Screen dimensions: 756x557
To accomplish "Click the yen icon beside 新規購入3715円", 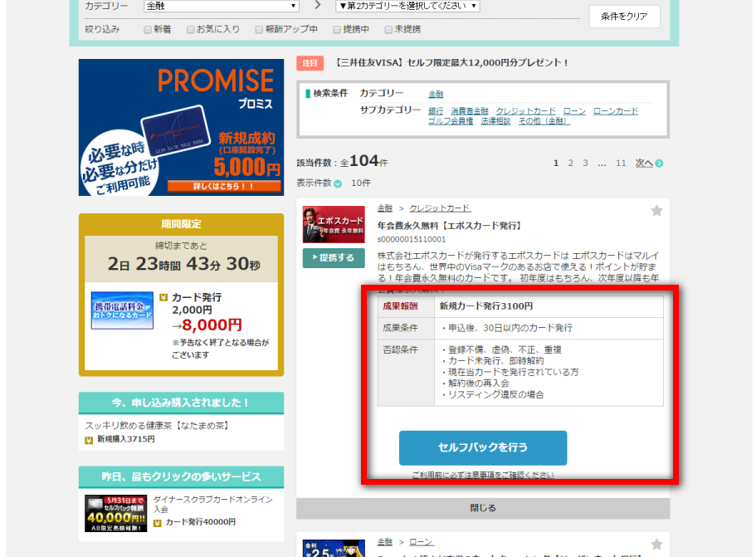I will coord(89,440).
